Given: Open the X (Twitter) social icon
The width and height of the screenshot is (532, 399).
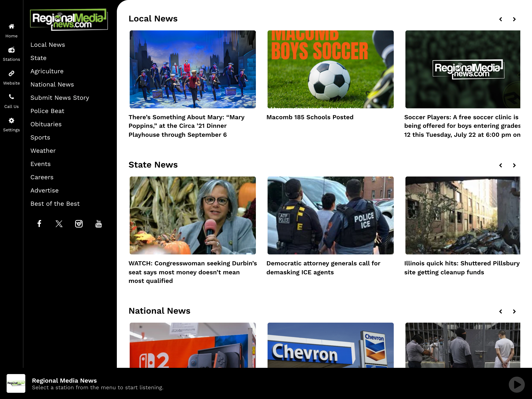Looking at the screenshot, I should 59,224.
